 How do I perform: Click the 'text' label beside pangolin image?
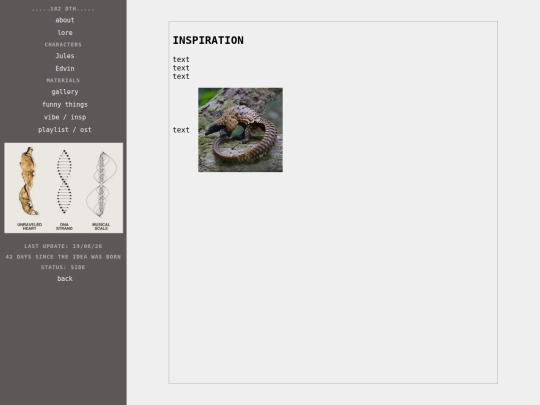[181, 130]
